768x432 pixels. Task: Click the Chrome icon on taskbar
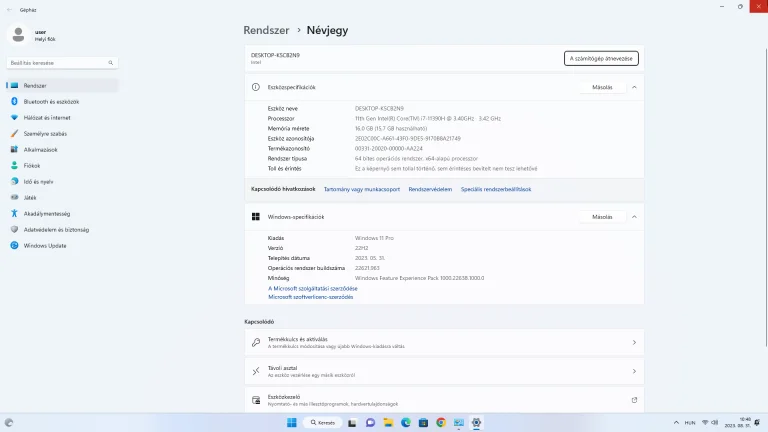click(441, 422)
